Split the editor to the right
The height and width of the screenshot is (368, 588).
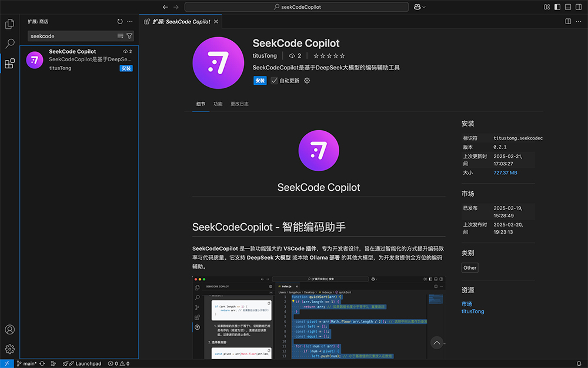568,21
